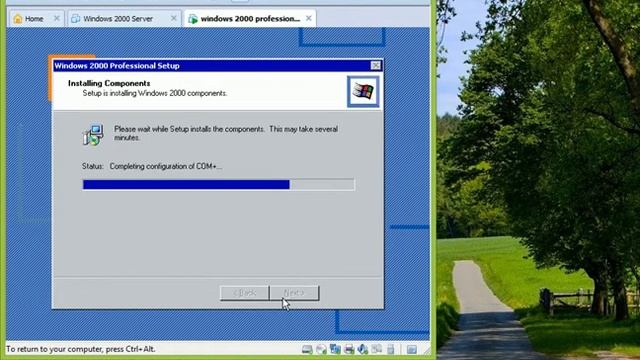Select the windows 2000 professional tab
Viewport: 640px width, 360px height.
pos(251,19)
